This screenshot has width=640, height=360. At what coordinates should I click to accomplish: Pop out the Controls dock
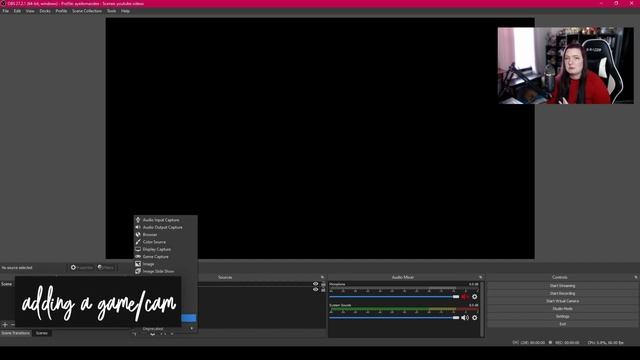point(636,277)
